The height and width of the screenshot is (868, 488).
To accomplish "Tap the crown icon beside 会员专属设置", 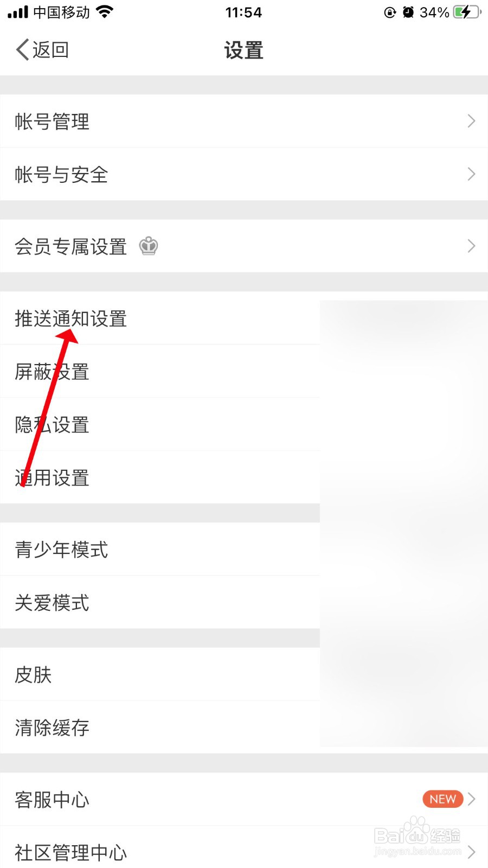I will point(149,246).
